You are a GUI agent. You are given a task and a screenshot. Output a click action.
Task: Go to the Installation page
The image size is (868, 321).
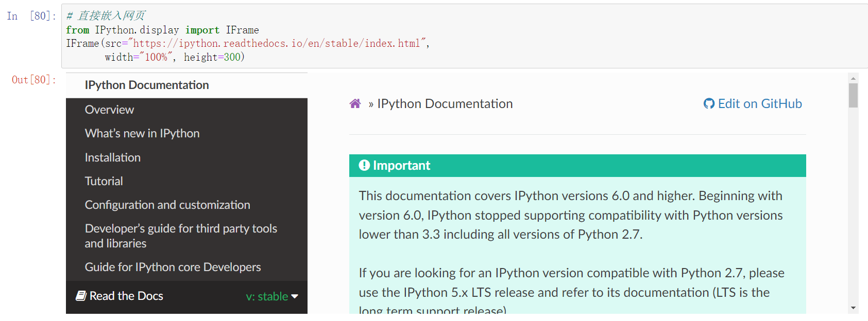(x=112, y=157)
